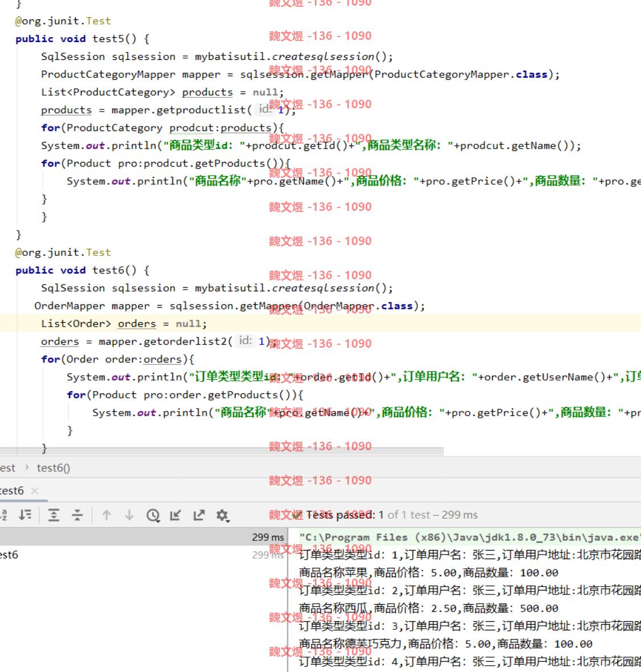Click console line with 苹果 product
The image size is (641, 672).
pyautogui.click(x=428, y=573)
